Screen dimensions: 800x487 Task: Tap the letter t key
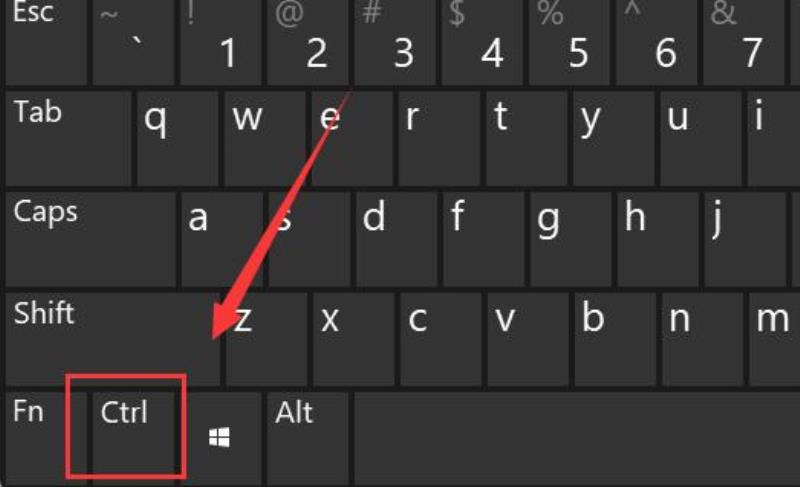[x=527, y=139]
